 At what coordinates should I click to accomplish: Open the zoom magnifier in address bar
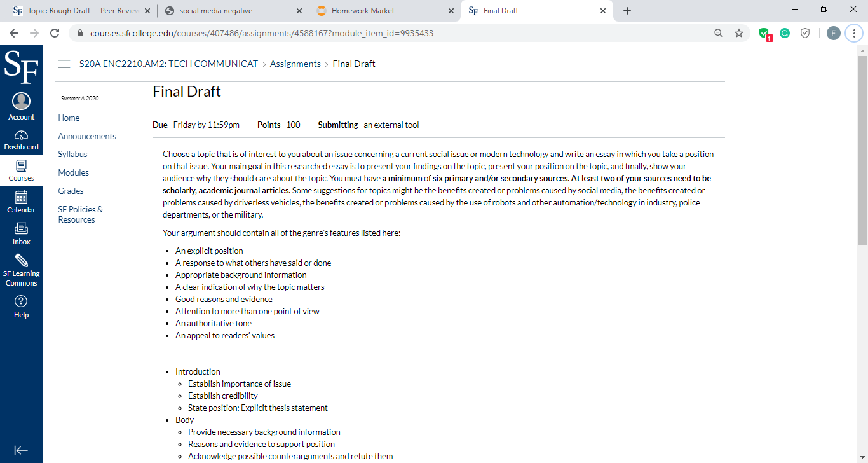(x=719, y=33)
